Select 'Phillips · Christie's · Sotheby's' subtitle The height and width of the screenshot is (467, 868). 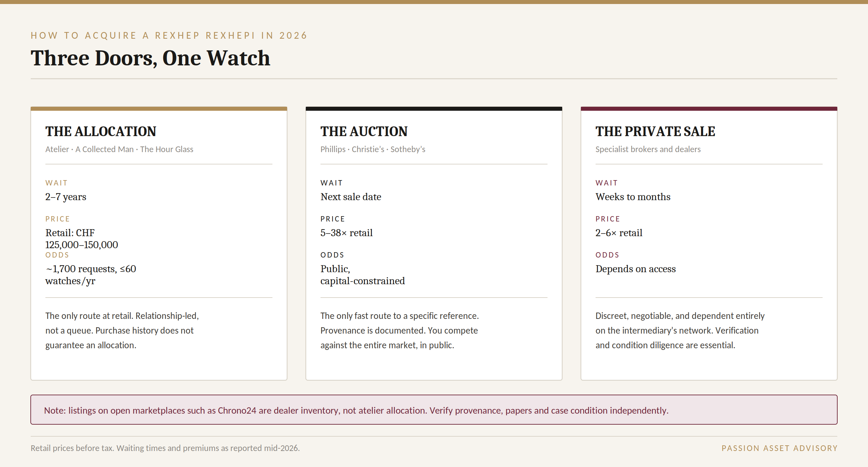(373, 149)
